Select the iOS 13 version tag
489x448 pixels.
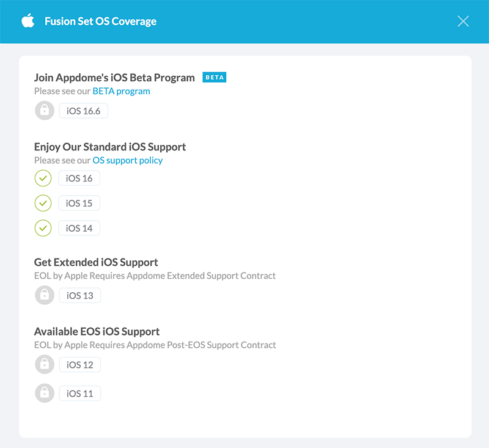pos(79,295)
